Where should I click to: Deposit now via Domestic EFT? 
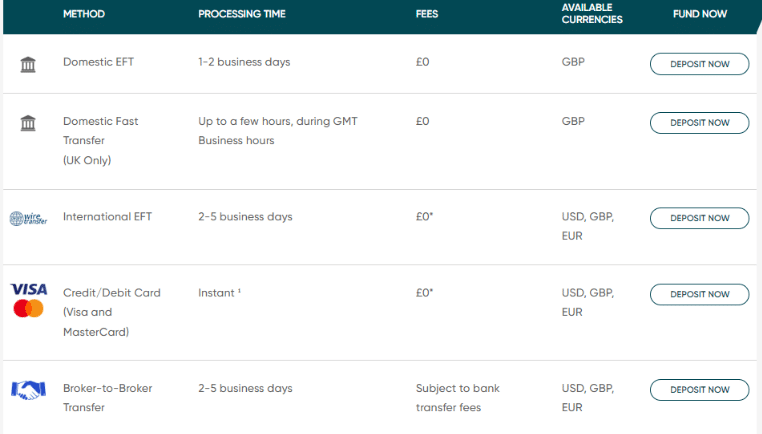[x=699, y=64]
